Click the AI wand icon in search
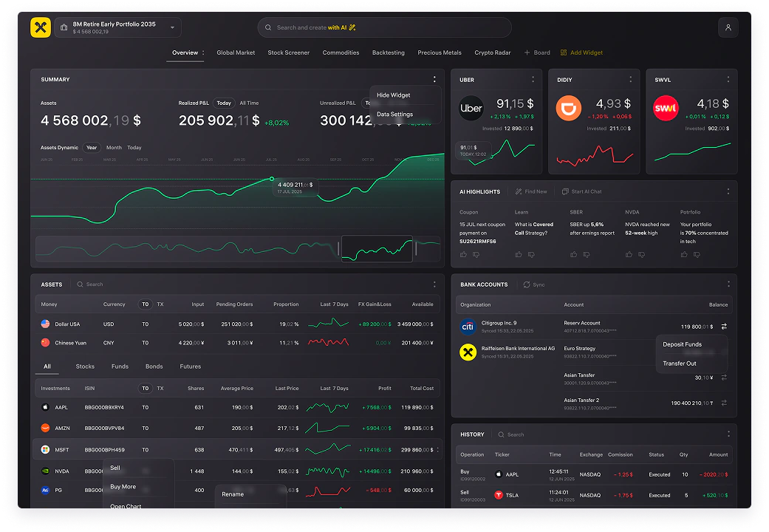The width and height of the screenshot is (769, 532). point(352,27)
